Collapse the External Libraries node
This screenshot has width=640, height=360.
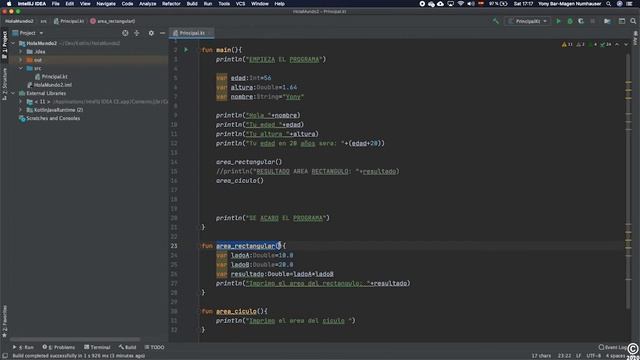pos(13,93)
